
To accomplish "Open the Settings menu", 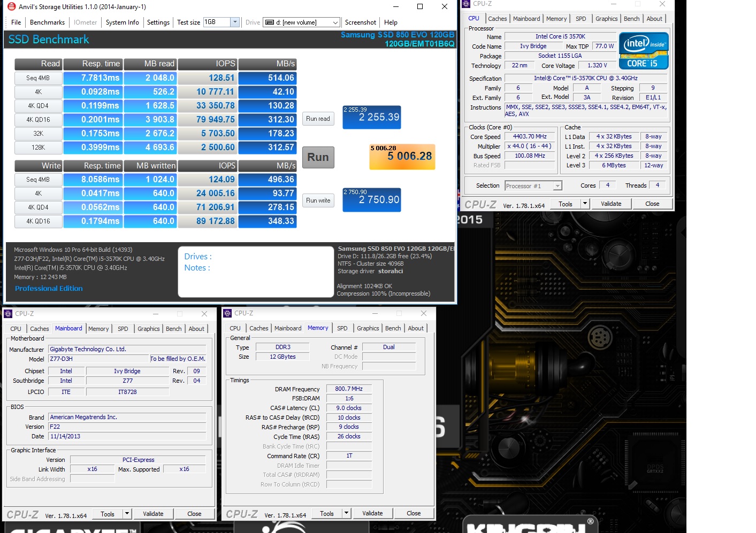I will coord(158,22).
